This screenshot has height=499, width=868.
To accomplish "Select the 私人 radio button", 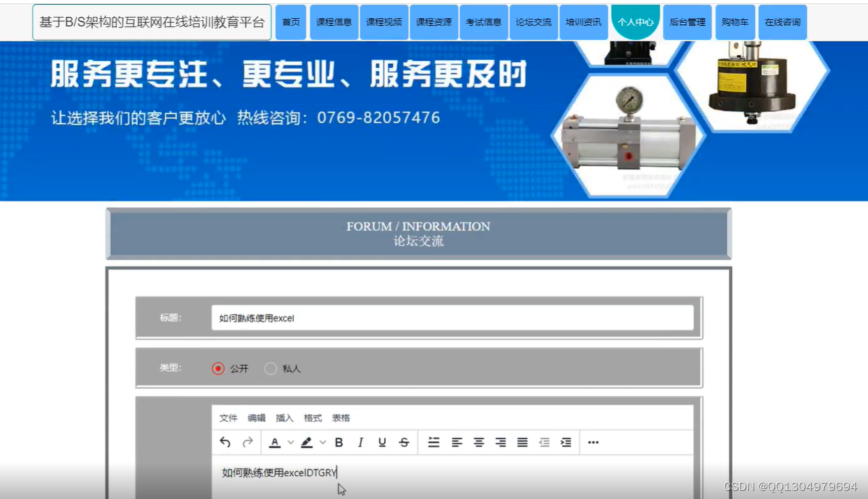I will point(270,369).
